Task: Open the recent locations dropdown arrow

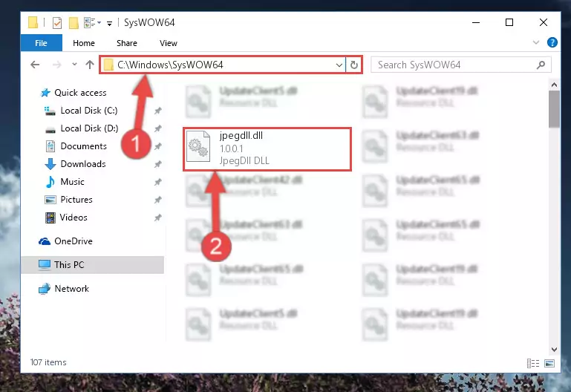Action: coord(74,65)
